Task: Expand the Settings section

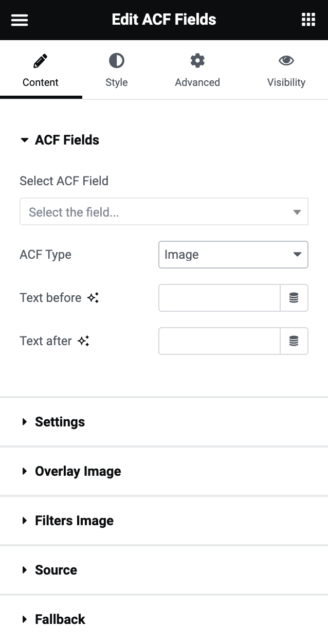Action: click(x=53, y=421)
